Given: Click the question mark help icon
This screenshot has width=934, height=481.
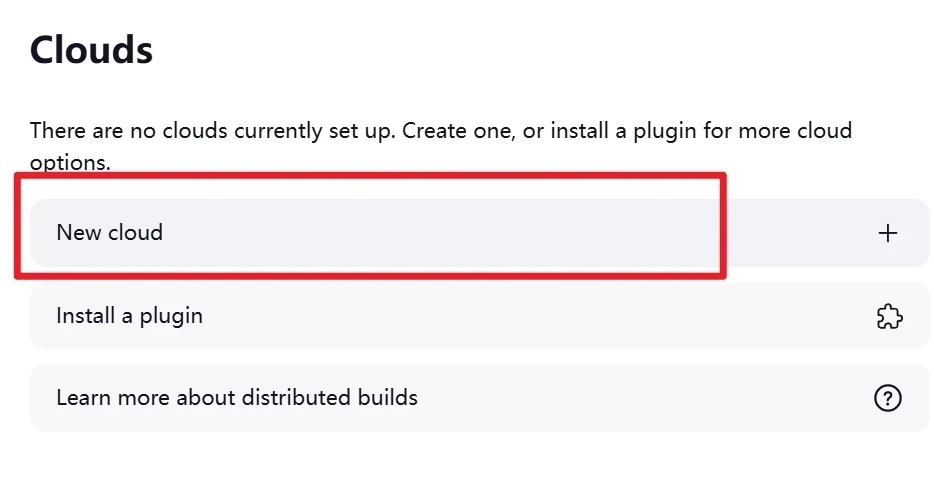Looking at the screenshot, I should [887, 398].
